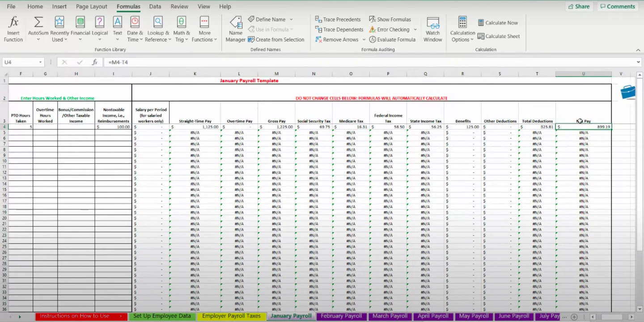Screen dimensions: 644x322
Task: Switch to the Page Layout tab
Action: pyautogui.click(x=92, y=6)
